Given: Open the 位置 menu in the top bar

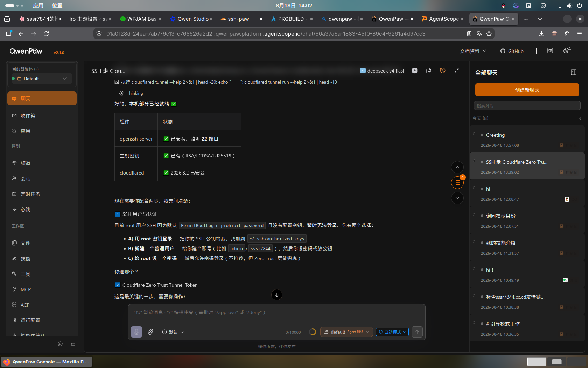Looking at the screenshot, I should [57, 5].
